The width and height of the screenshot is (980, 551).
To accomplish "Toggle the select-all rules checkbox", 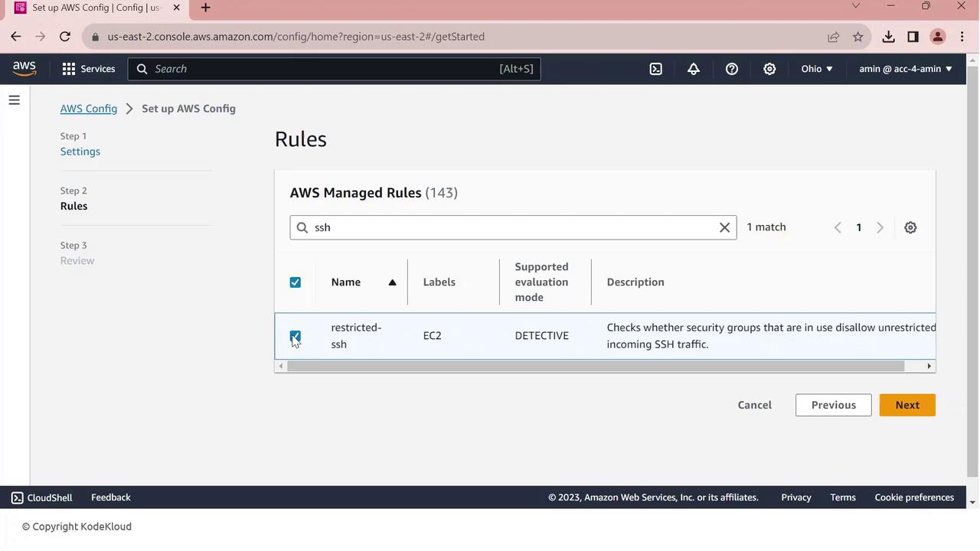I will 296,282.
